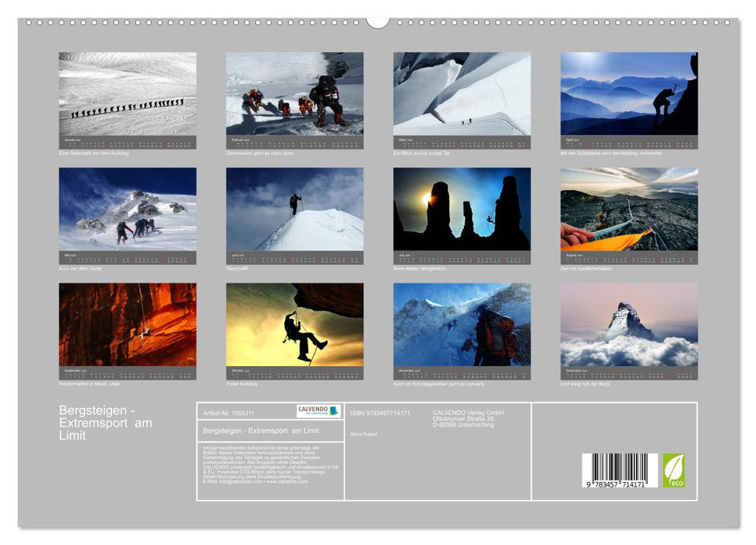Select the Oktober overhang climber image
756x545 pixels.
tap(296, 325)
